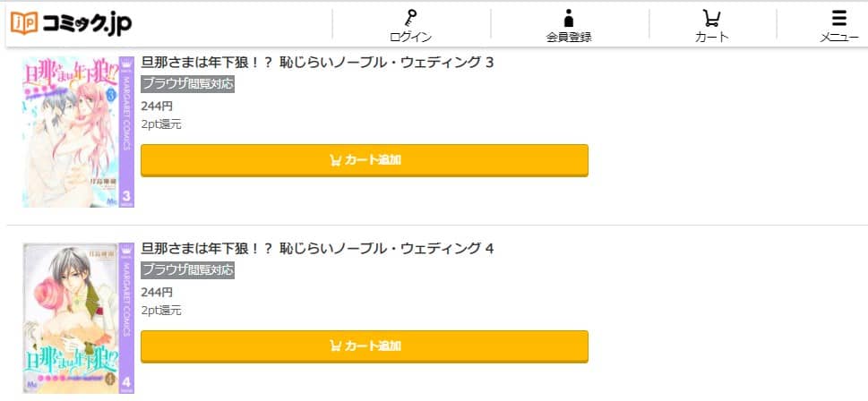Click the コミック.jp orange book logo icon
868x401 pixels.
24,22
